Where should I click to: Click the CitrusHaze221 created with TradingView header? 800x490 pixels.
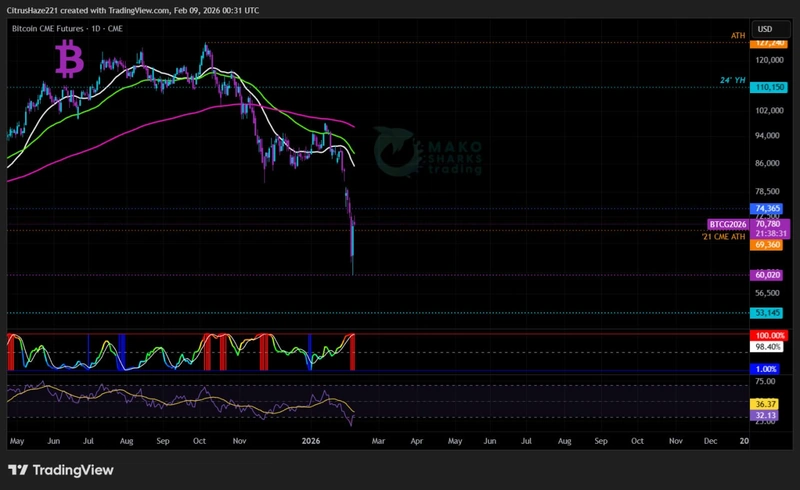pyautogui.click(x=132, y=10)
